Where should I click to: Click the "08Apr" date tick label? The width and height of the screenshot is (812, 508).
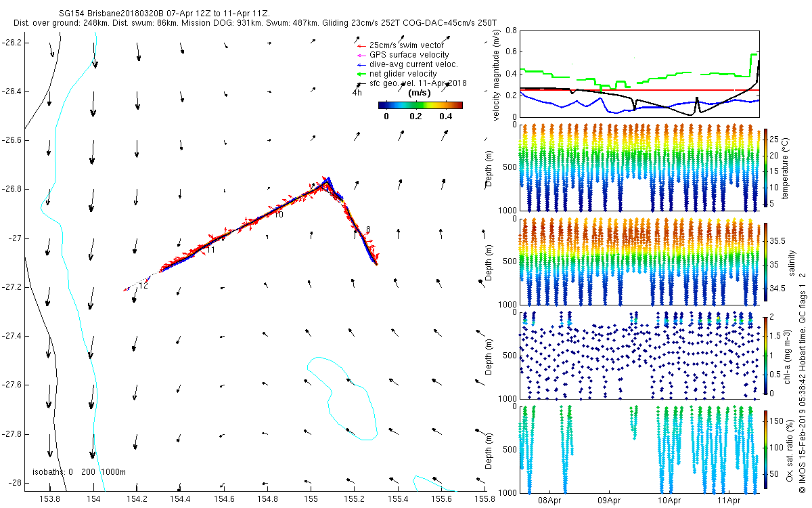549,501
